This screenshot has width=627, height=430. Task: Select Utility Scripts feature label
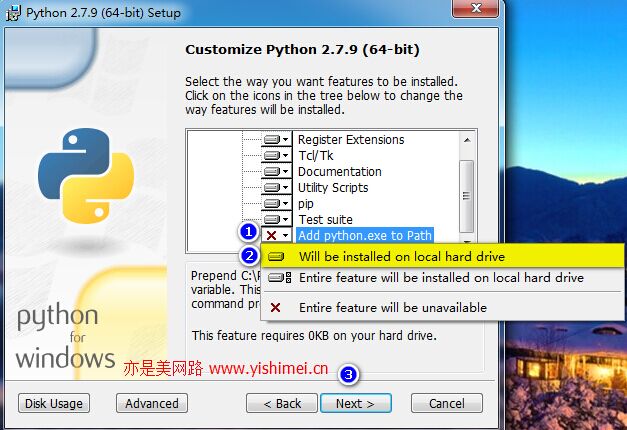[x=333, y=188]
